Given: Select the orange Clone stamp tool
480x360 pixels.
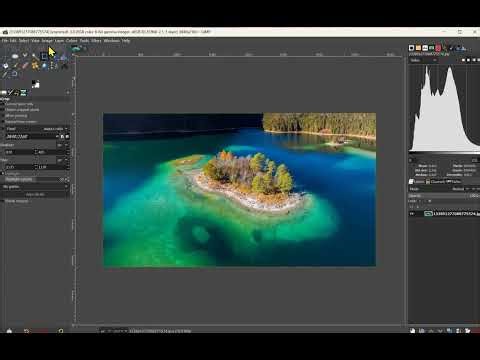Looking at the screenshot, I should pos(35,66).
